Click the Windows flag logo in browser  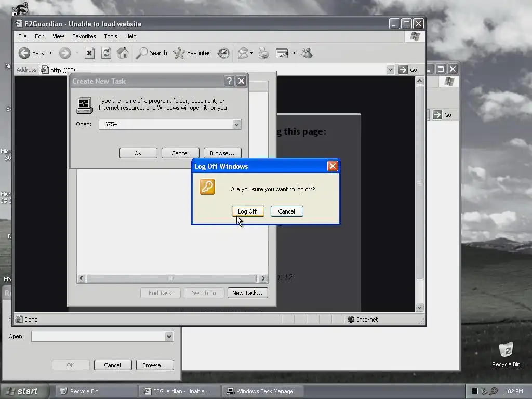point(415,36)
